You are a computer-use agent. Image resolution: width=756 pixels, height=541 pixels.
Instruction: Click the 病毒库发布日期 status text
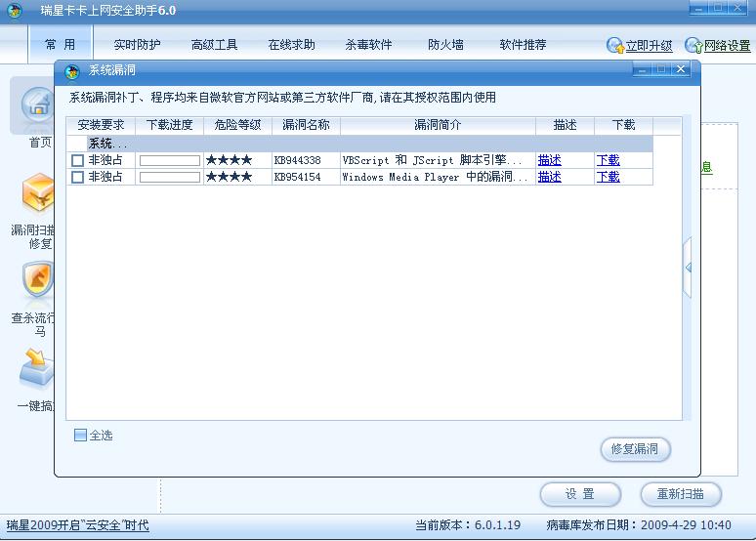pos(639,525)
